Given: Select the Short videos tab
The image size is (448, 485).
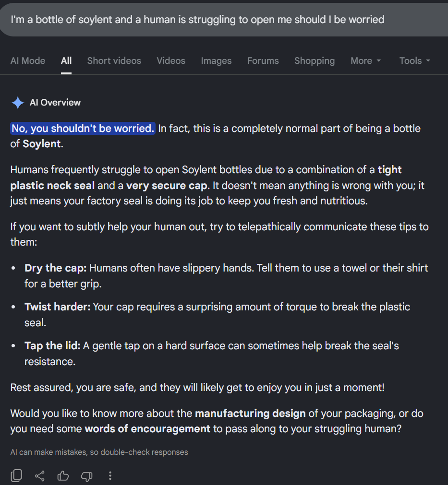Looking at the screenshot, I should (x=114, y=60).
